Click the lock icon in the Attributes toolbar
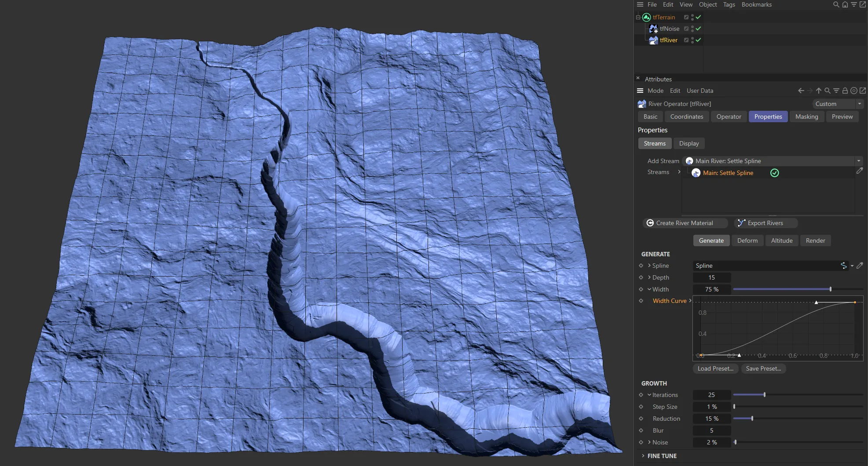Image resolution: width=868 pixels, height=466 pixels. coord(845,91)
